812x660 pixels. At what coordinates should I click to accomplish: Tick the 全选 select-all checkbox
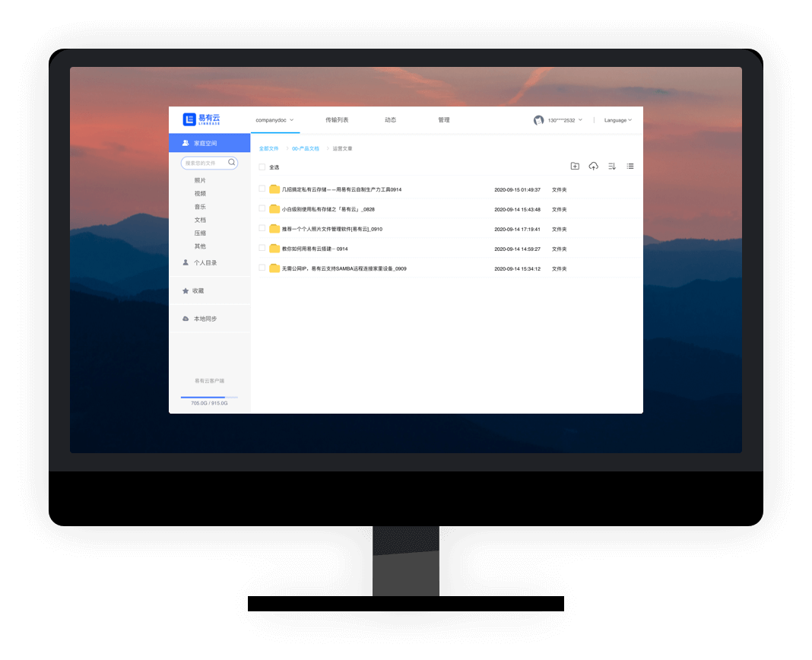262,167
